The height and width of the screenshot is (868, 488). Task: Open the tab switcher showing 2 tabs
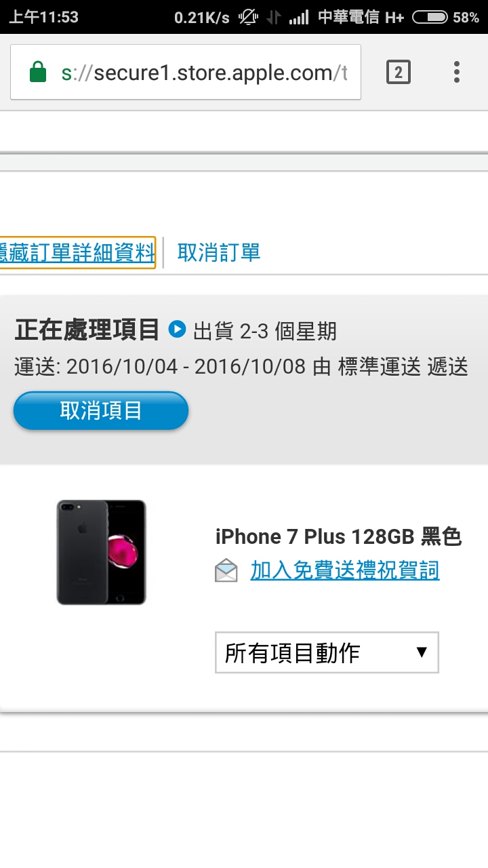[399, 72]
